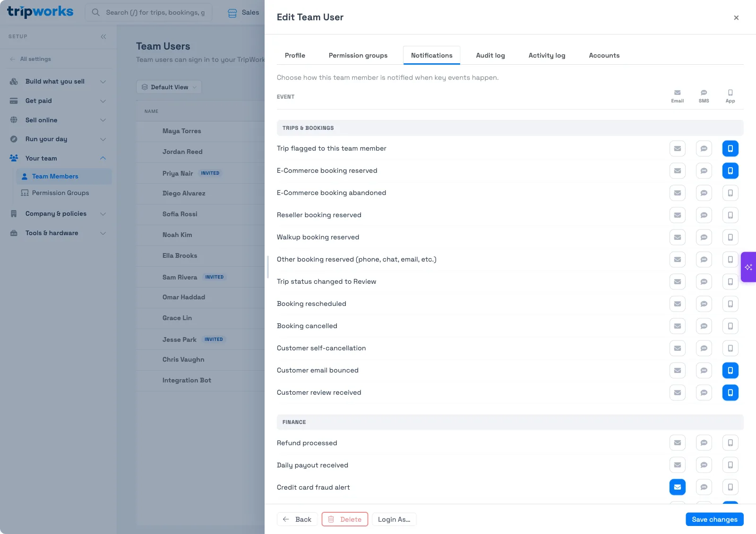The image size is (756, 534).
Task: Open the Default View dropdown
Action: point(169,87)
